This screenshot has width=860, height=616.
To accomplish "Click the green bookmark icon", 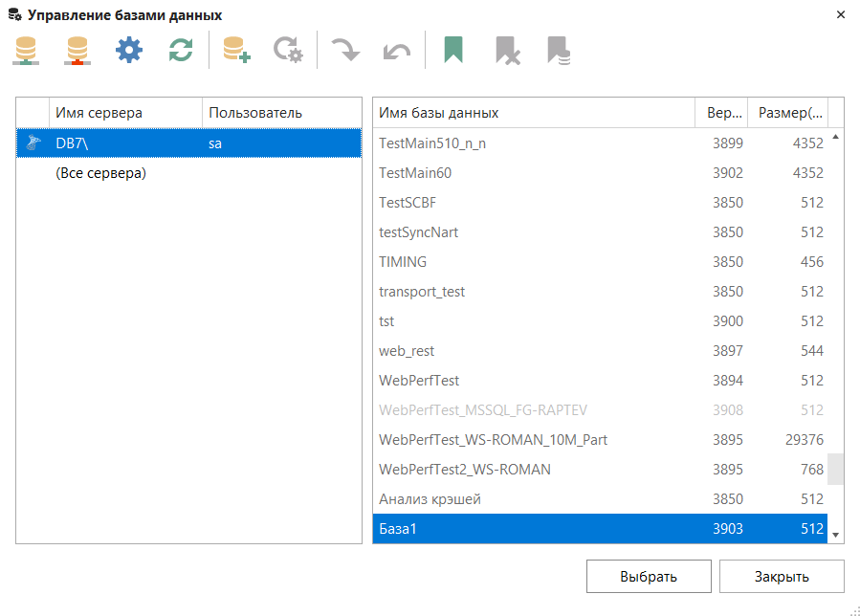I will point(453,50).
